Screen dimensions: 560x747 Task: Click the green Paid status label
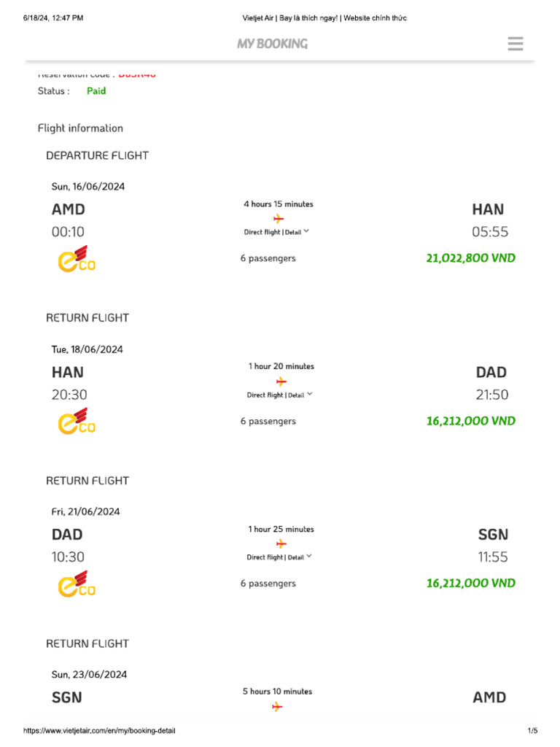(x=96, y=91)
